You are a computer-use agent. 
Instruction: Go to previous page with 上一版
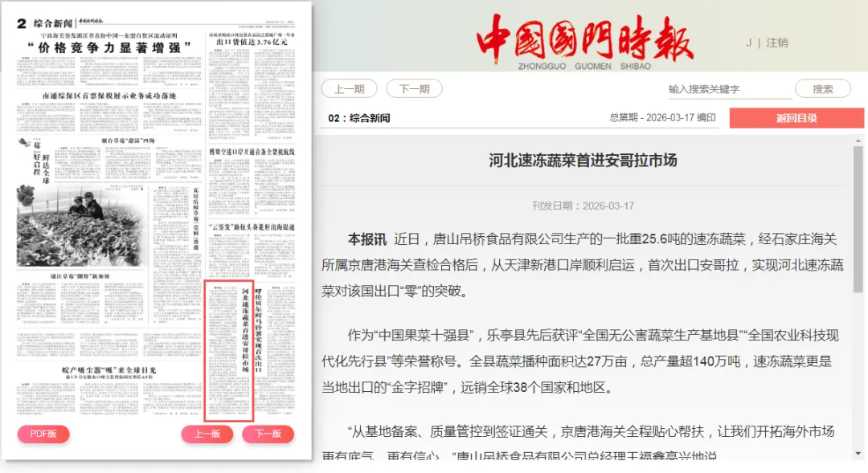(207, 434)
